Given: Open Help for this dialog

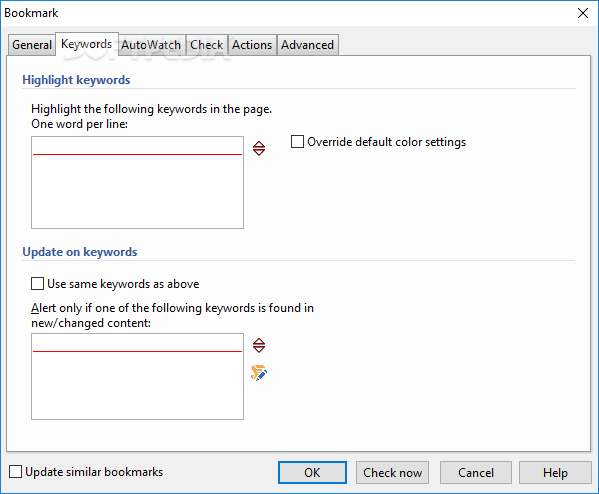Looking at the screenshot, I should pyautogui.click(x=555, y=473).
